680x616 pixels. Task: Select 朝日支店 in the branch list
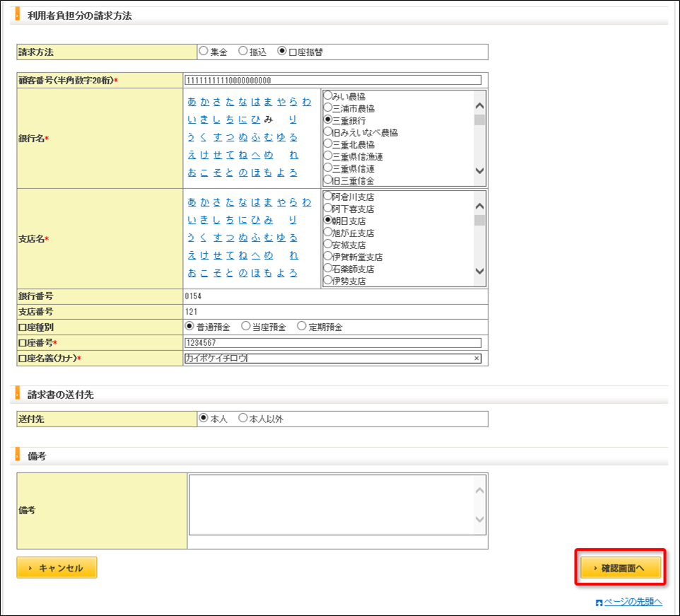tap(328, 221)
